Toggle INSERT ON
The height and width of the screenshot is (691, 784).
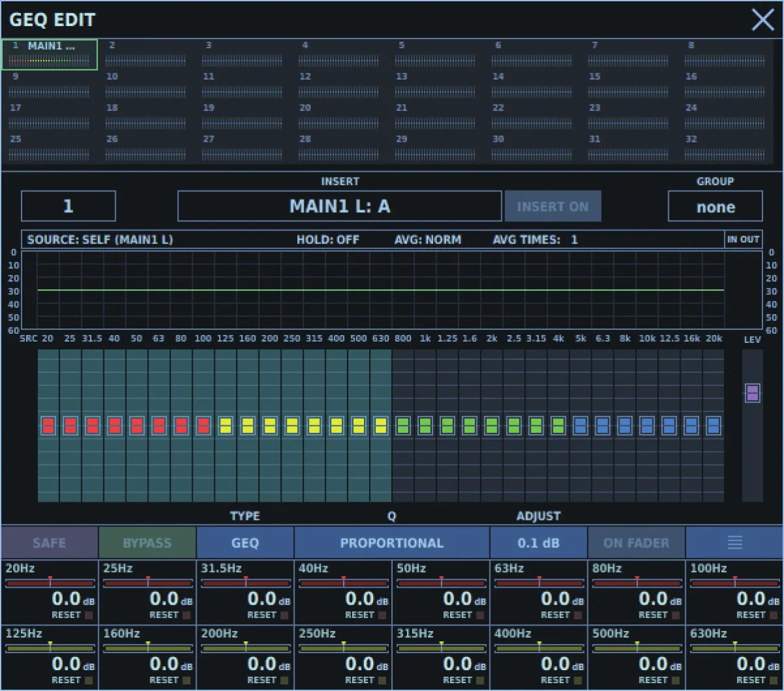(553, 206)
